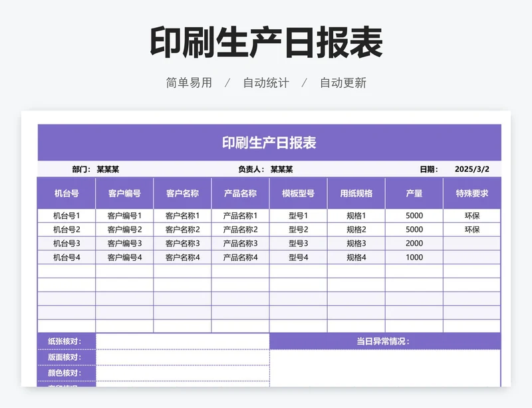Click the 产量 value '5000' in the 机台号1 row

[x=414, y=216]
